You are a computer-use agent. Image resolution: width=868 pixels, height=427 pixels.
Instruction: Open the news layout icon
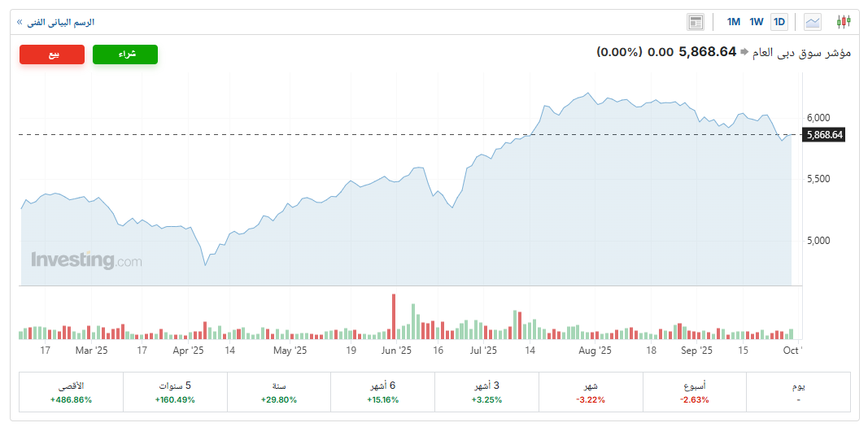click(695, 22)
